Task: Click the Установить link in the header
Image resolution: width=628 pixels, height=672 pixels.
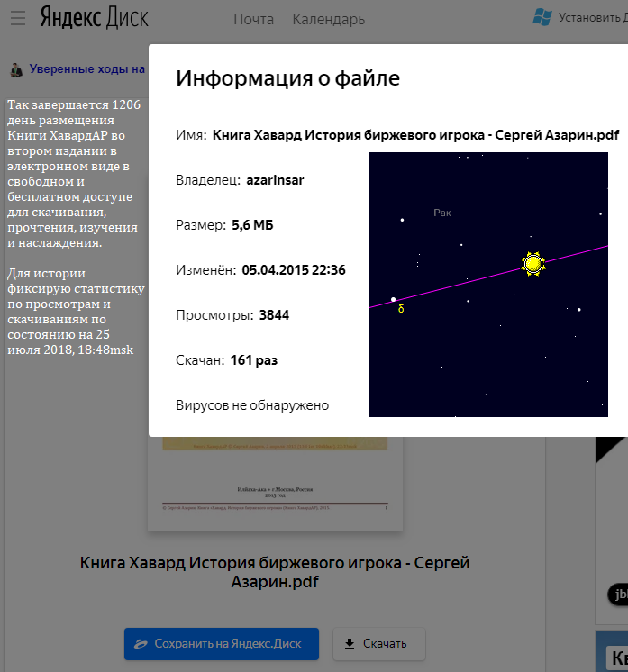Action: (592, 17)
